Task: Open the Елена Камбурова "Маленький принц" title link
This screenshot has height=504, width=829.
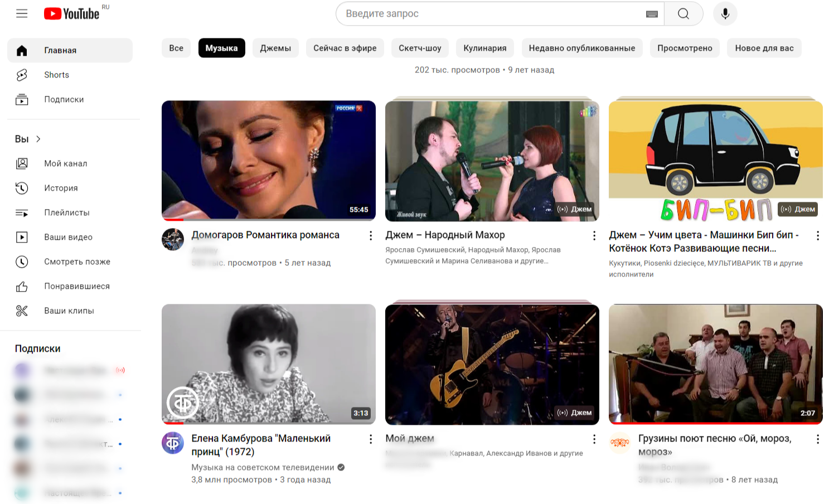Action: coord(261,445)
